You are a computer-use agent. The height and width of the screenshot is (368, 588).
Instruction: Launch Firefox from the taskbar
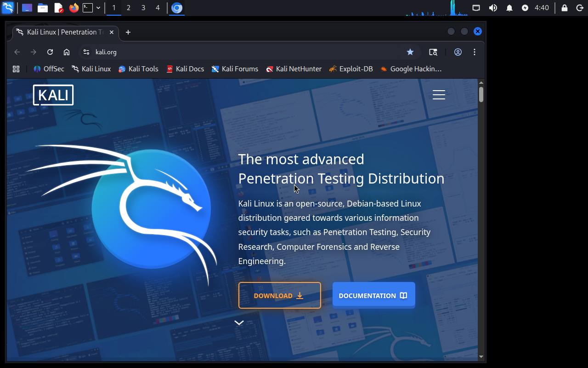pos(73,8)
